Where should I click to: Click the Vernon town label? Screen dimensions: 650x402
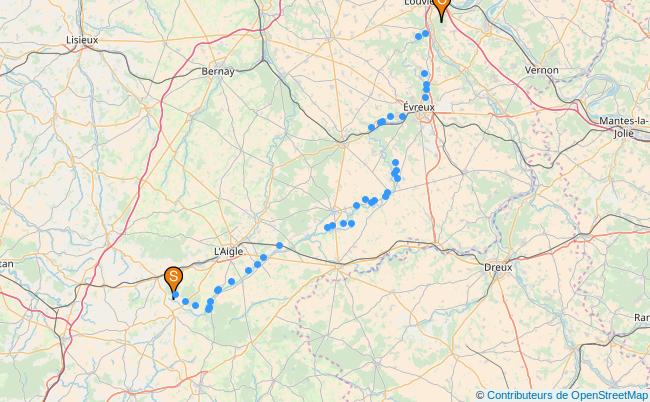click(x=541, y=70)
